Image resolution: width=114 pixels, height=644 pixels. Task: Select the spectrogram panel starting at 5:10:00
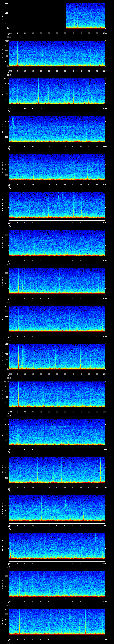(x=57, y=54)
